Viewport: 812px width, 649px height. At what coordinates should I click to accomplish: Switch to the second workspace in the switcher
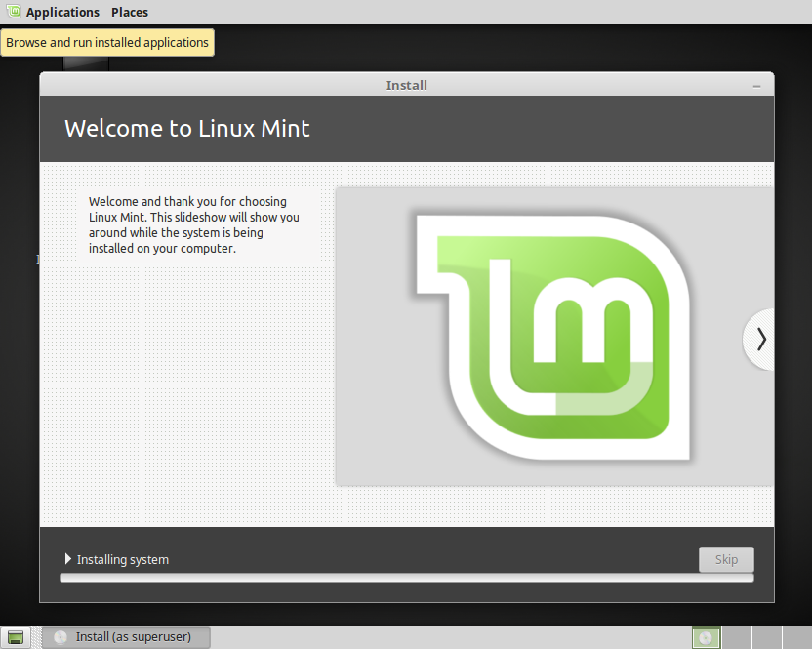(x=737, y=637)
